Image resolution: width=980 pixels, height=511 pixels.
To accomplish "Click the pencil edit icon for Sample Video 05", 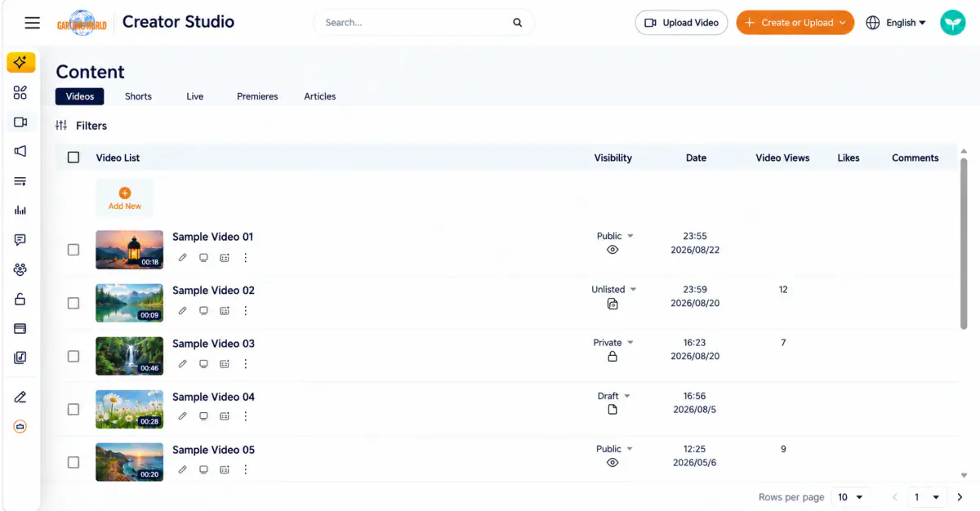I will click(x=182, y=469).
